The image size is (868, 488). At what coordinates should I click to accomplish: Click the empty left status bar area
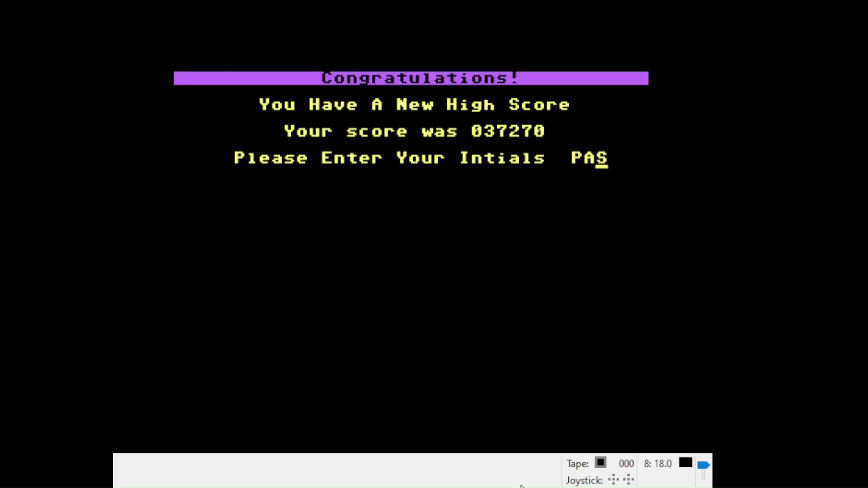[316, 470]
